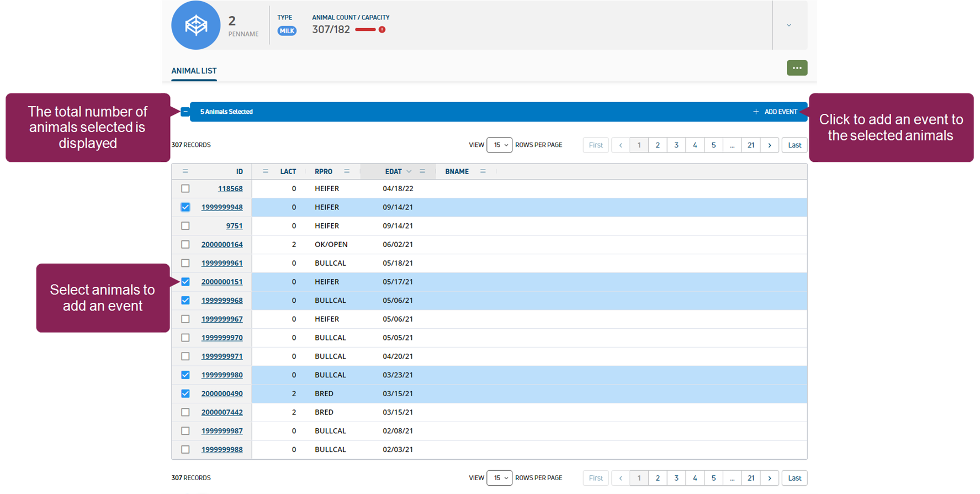Open the LACT column menu icon

pyautogui.click(x=266, y=171)
